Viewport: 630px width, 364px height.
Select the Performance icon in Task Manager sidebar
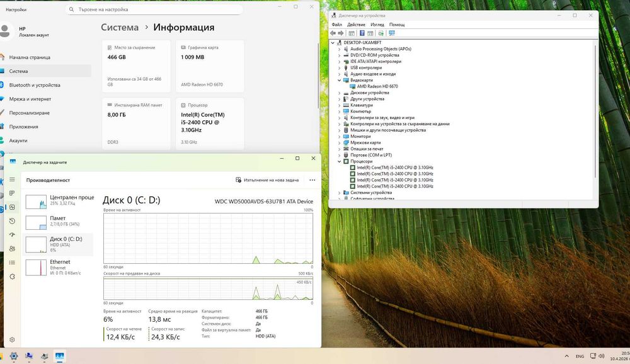[x=12, y=207]
